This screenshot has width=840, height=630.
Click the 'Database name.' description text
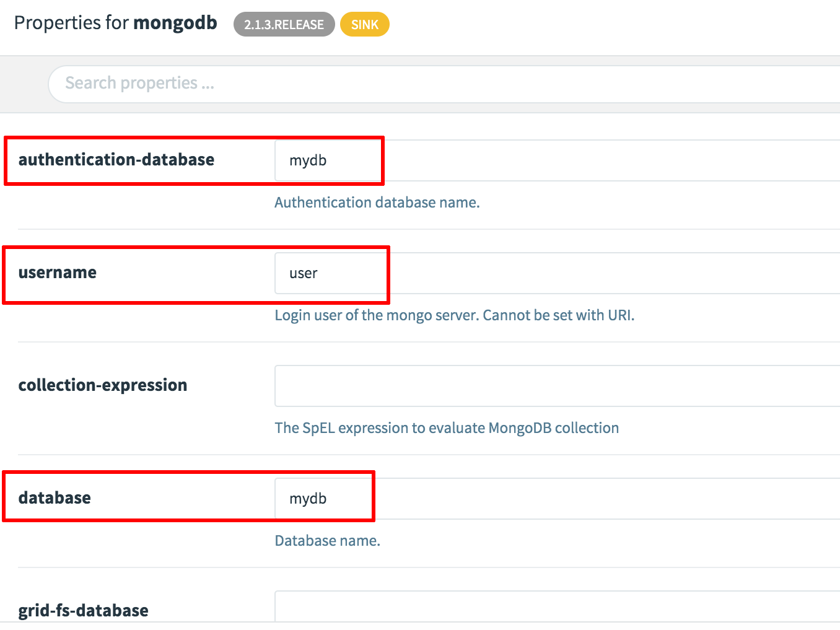pos(327,541)
